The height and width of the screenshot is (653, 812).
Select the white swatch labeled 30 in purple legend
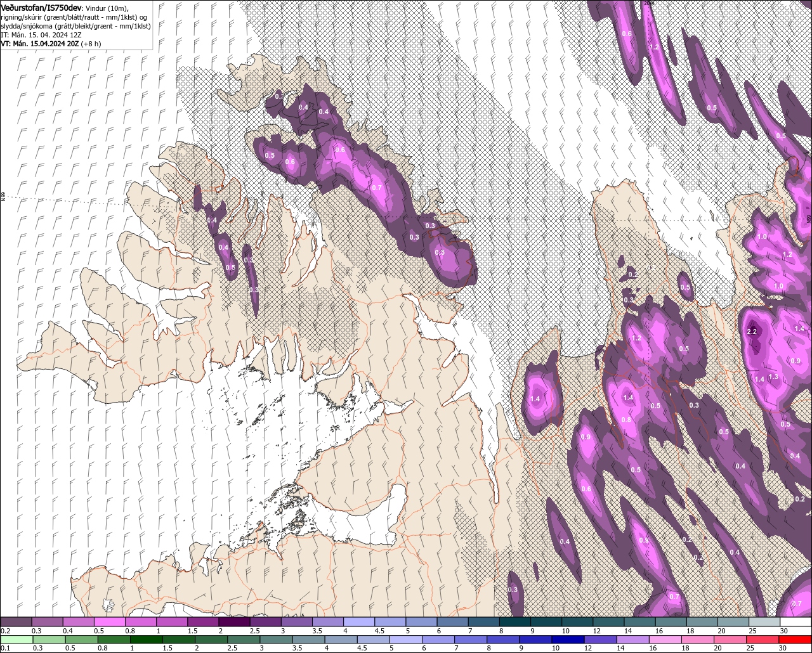[796, 622]
